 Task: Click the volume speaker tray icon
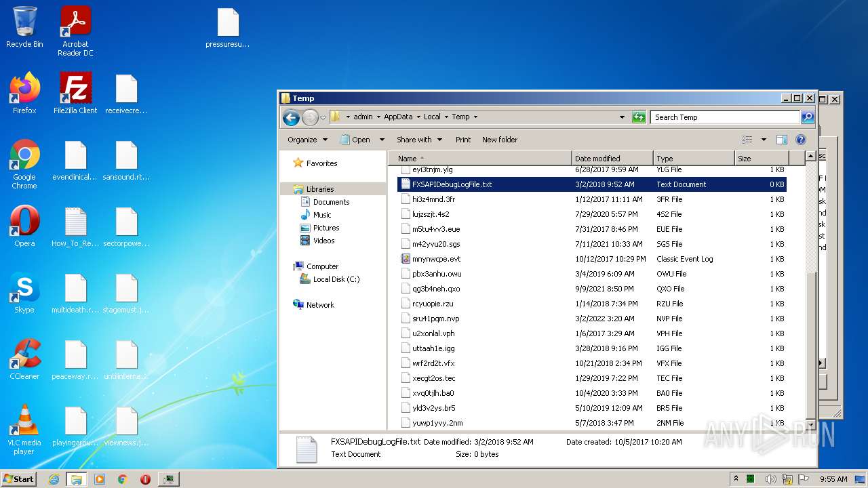click(x=771, y=479)
